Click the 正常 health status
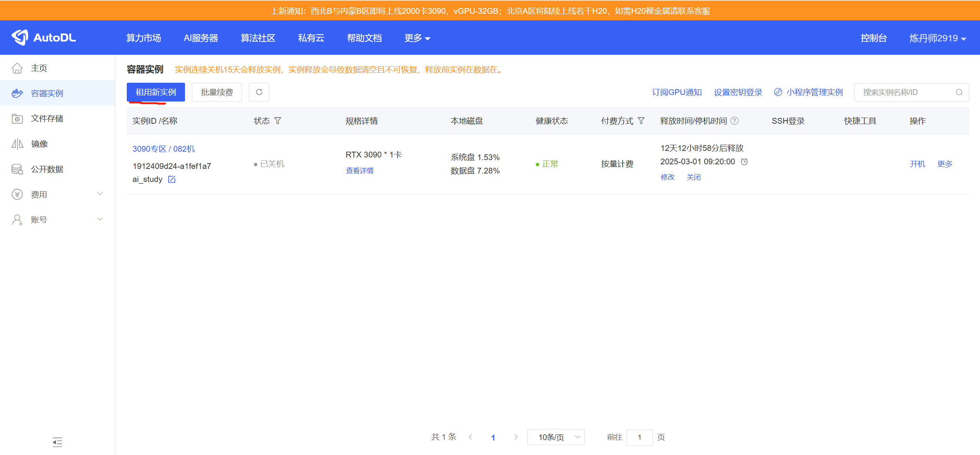Image resolution: width=980 pixels, height=455 pixels. (550, 164)
